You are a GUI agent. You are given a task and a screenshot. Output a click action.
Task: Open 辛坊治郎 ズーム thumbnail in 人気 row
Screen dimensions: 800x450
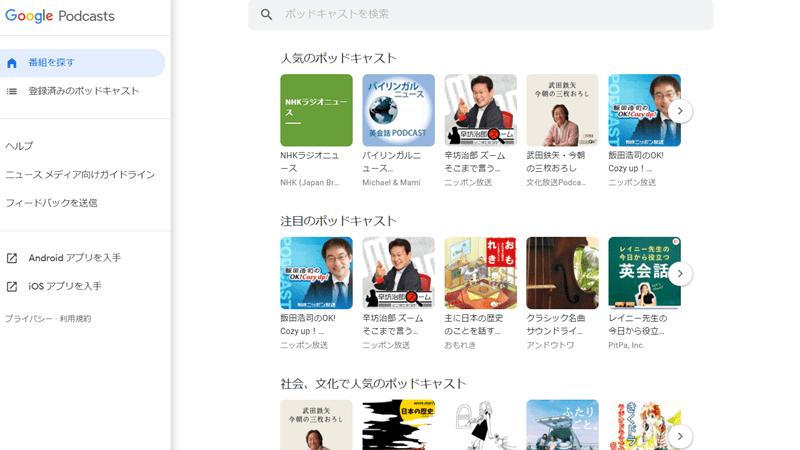coord(481,110)
